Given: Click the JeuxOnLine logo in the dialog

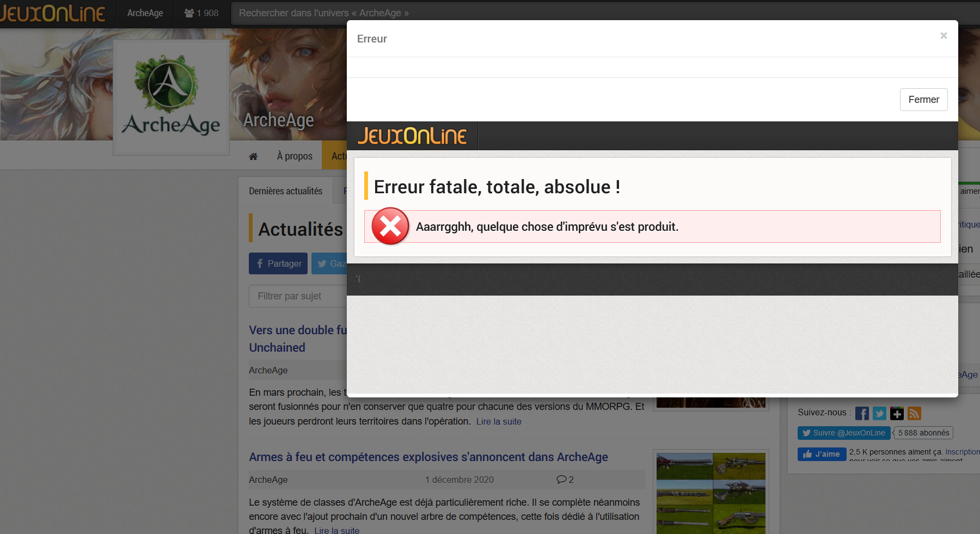Looking at the screenshot, I should pos(412,136).
